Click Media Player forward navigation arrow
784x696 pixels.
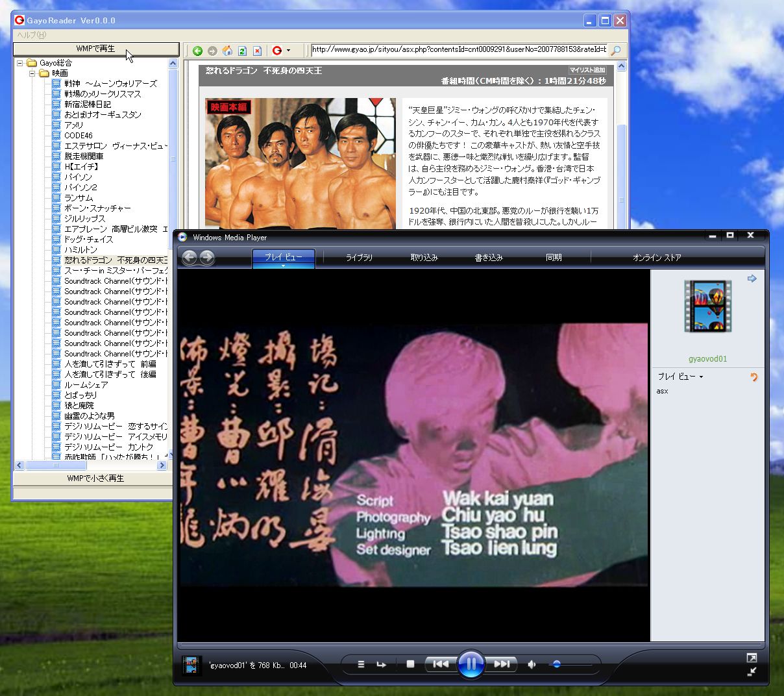207,258
